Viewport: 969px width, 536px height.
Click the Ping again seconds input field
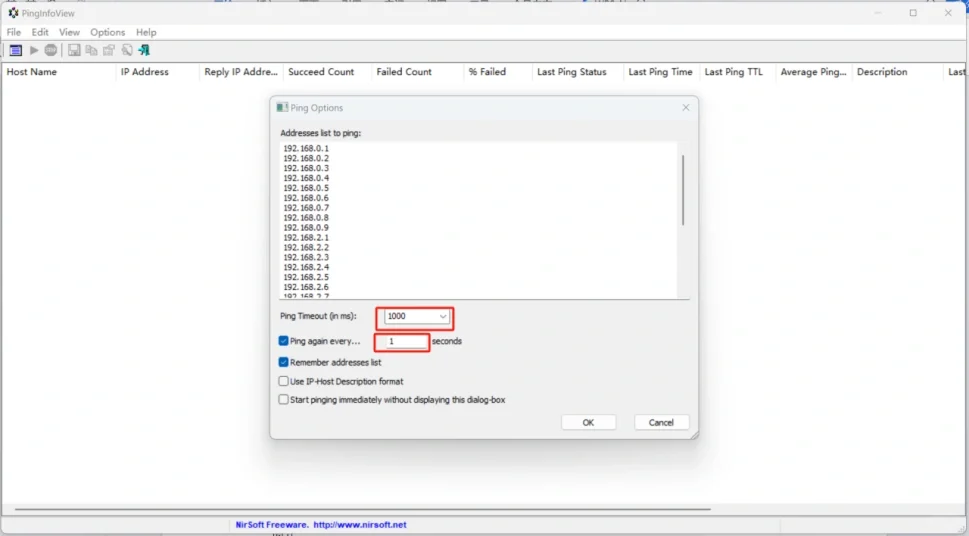405,341
